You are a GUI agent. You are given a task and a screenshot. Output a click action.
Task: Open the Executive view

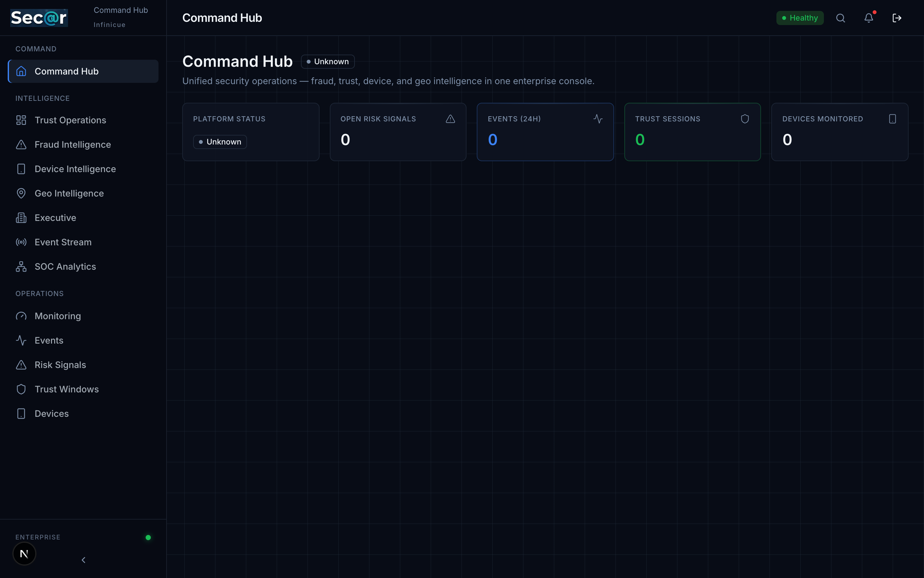click(83, 218)
